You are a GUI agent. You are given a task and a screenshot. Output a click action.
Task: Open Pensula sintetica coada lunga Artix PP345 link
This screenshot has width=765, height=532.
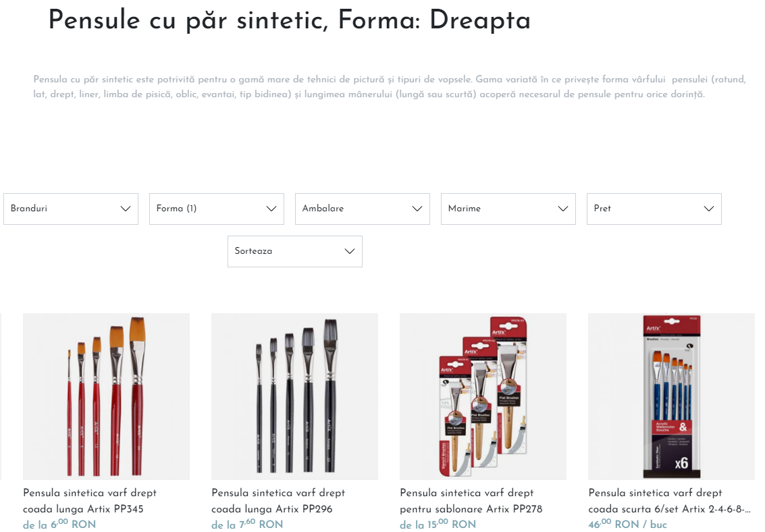click(x=90, y=501)
